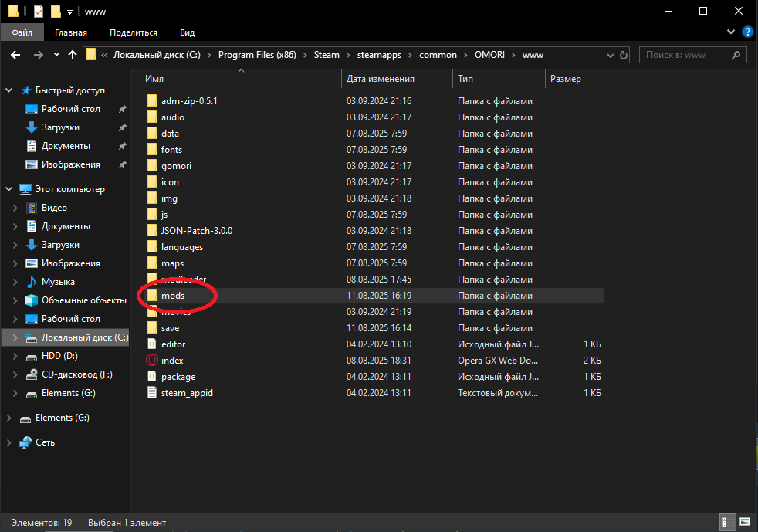
Task: Select the gomori folder
Action: [176, 166]
